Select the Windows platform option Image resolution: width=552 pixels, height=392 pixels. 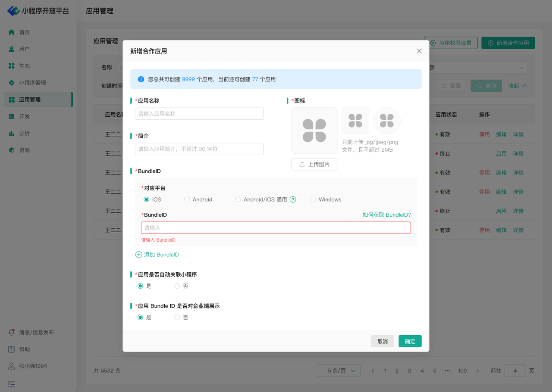click(x=313, y=199)
